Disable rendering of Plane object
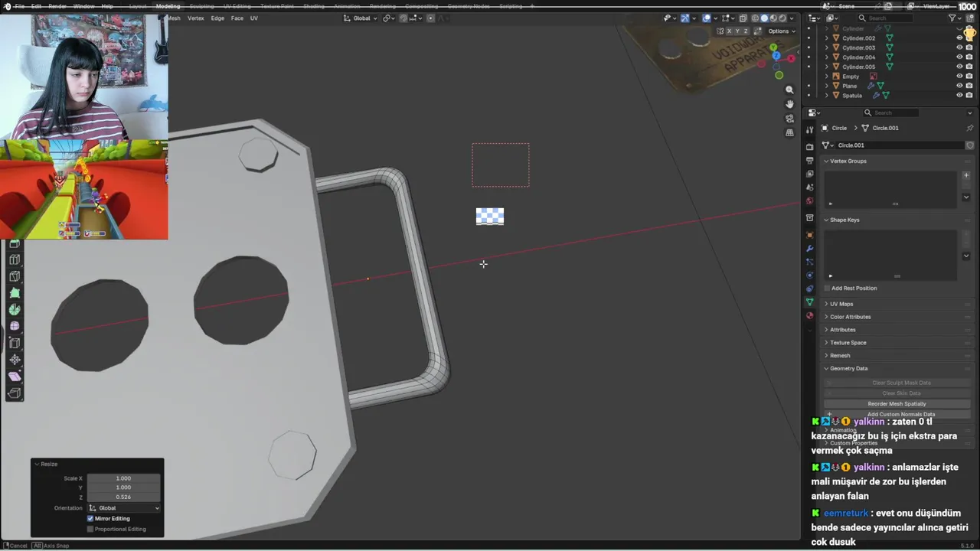The image size is (980, 551). pyautogui.click(x=969, y=86)
